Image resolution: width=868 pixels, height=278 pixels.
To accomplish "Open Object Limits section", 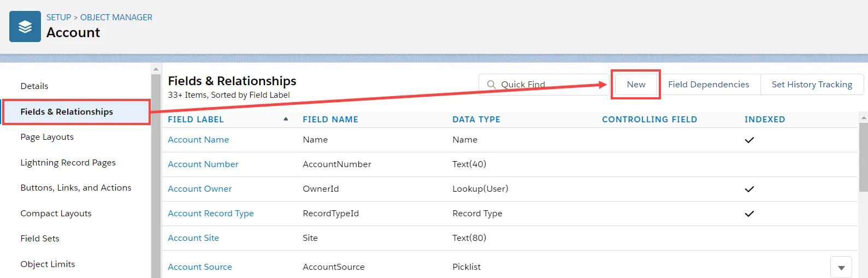I will (x=48, y=264).
